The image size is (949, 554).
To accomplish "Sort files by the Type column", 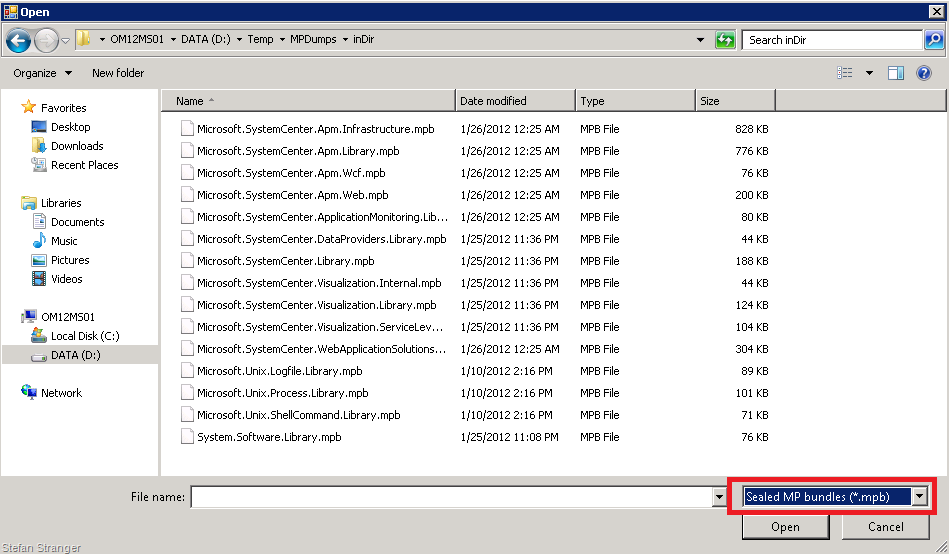I will tap(635, 101).
